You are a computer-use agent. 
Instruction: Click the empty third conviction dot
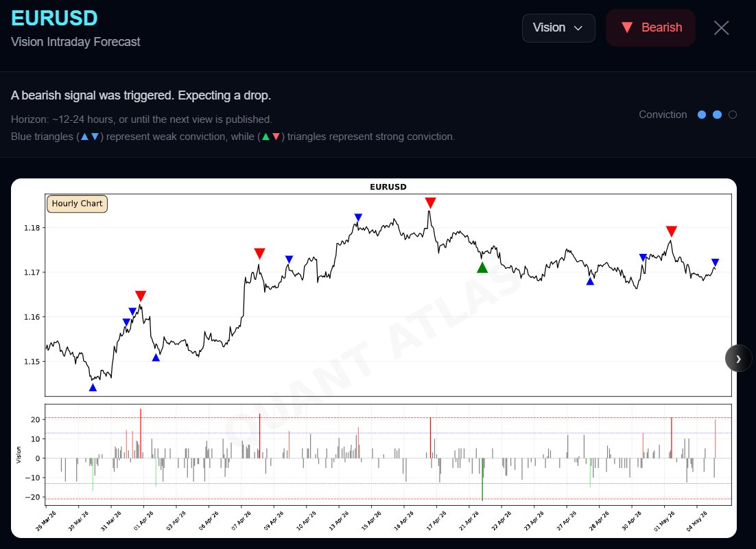click(x=733, y=115)
